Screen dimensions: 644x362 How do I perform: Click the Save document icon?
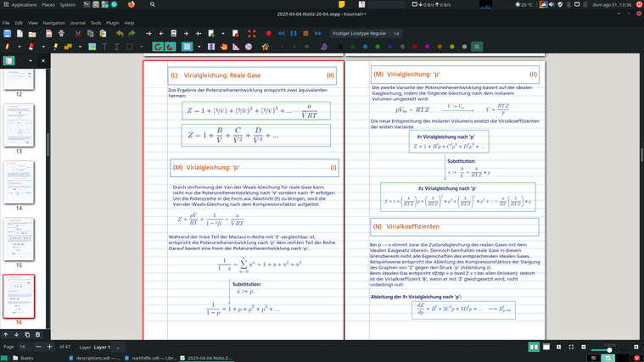8,34
